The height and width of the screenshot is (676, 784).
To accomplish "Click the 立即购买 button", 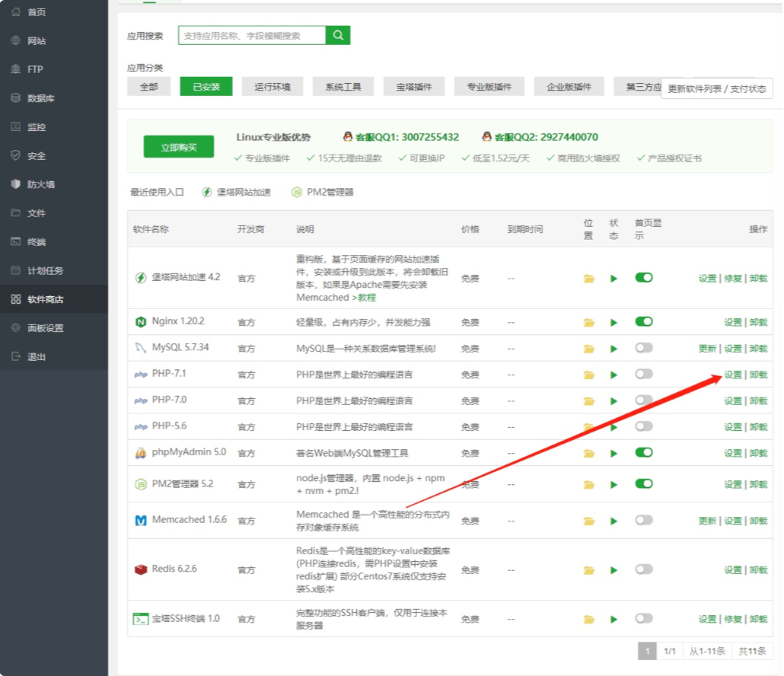I will coord(179,147).
